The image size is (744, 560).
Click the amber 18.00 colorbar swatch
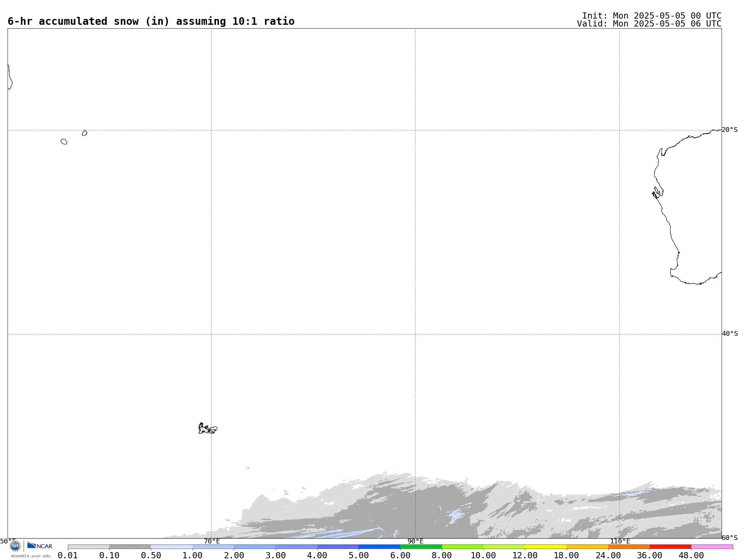pos(587,547)
